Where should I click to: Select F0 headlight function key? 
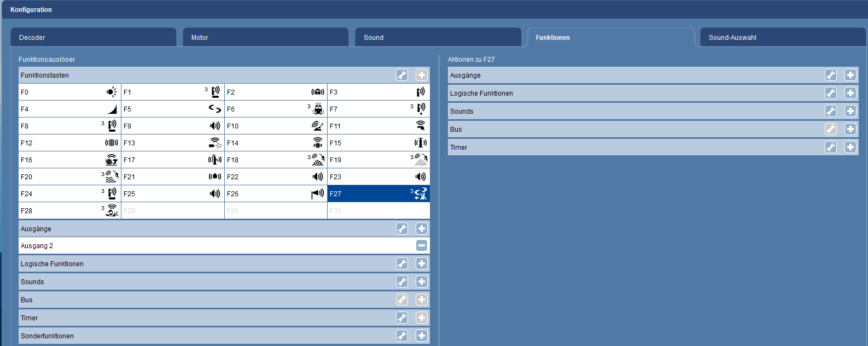pos(69,92)
